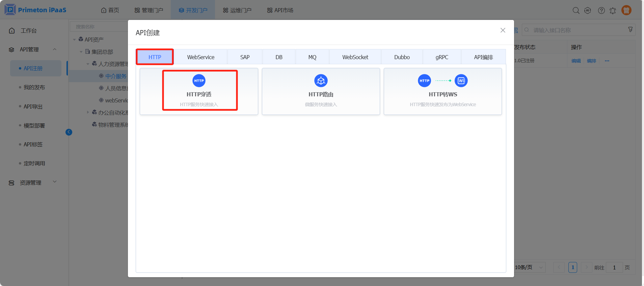The width and height of the screenshot is (644, 286).
Task: Select the gRPC tab
Action: pyautogui.click(x=441, y=57)
